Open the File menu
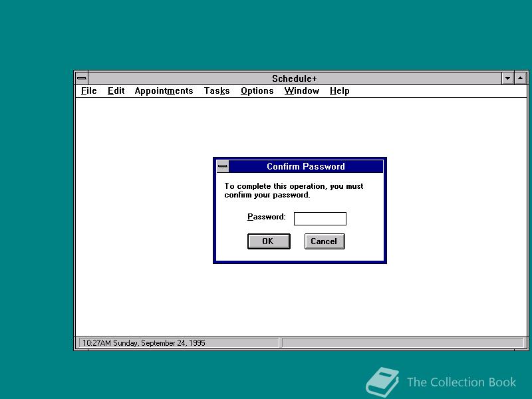532x399 pixels. (x=89, y=91)
